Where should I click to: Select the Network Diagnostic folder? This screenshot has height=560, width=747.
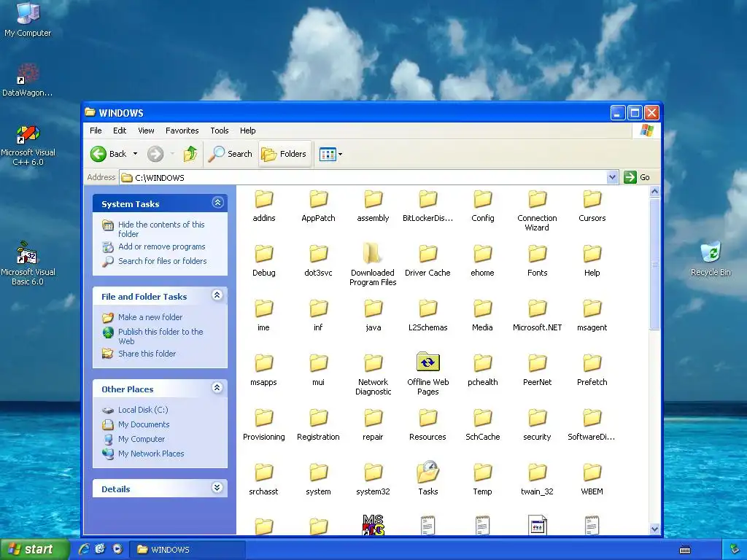373,376
